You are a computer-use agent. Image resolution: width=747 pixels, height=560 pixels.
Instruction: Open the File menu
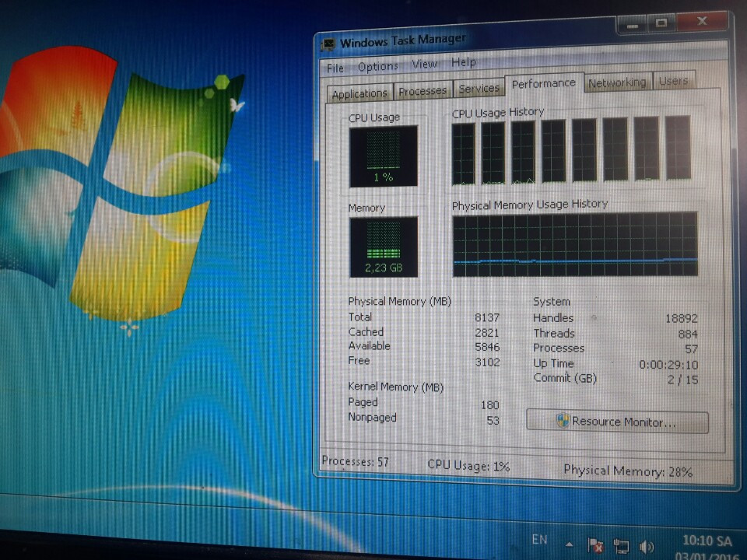click(335, 68)
